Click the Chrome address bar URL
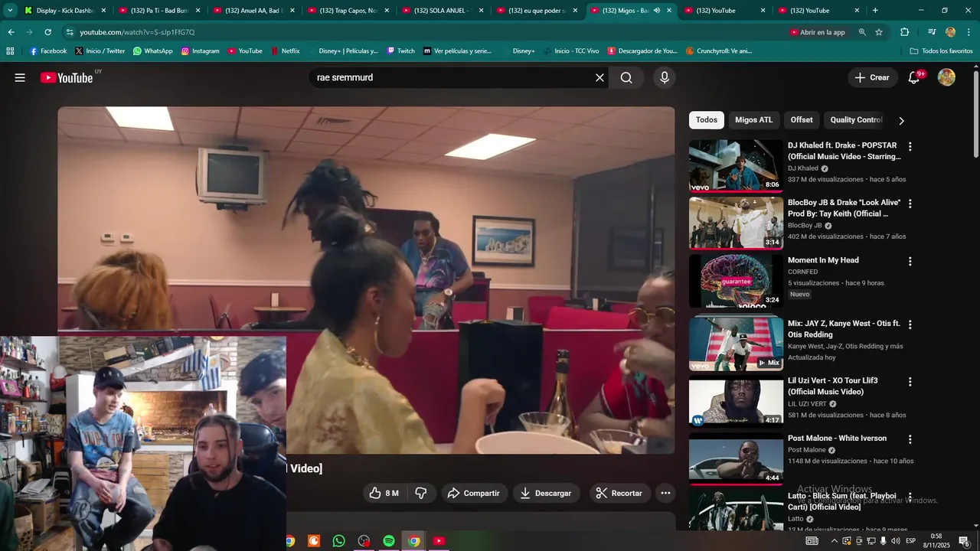The width and height of the screenshot is (980, 551). pyautogui.click(x=137, y=32)
